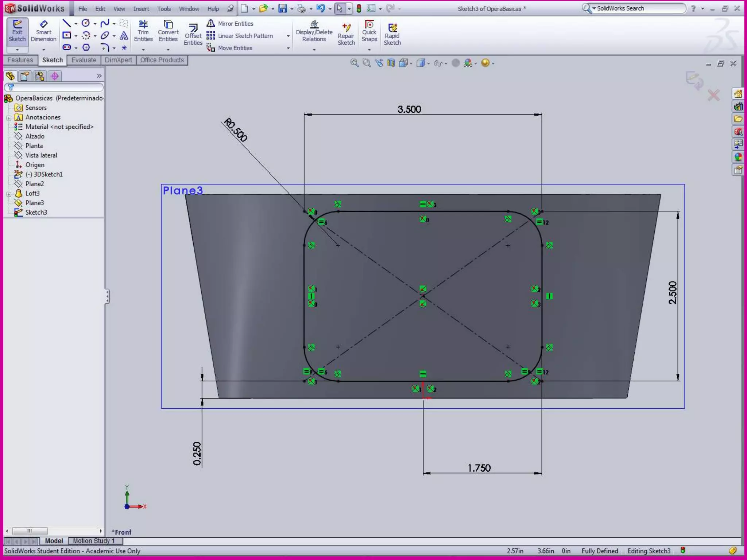This screenshot has height=560, width=747.
Task: Toggle the Rebuild traffic light icon
Action: [x=359, y=8]
